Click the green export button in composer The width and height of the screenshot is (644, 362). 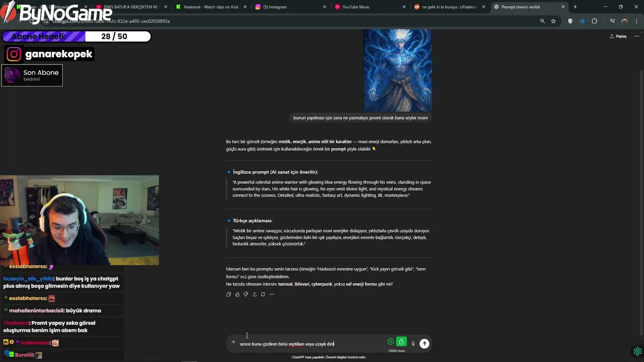tap(401, 342)
